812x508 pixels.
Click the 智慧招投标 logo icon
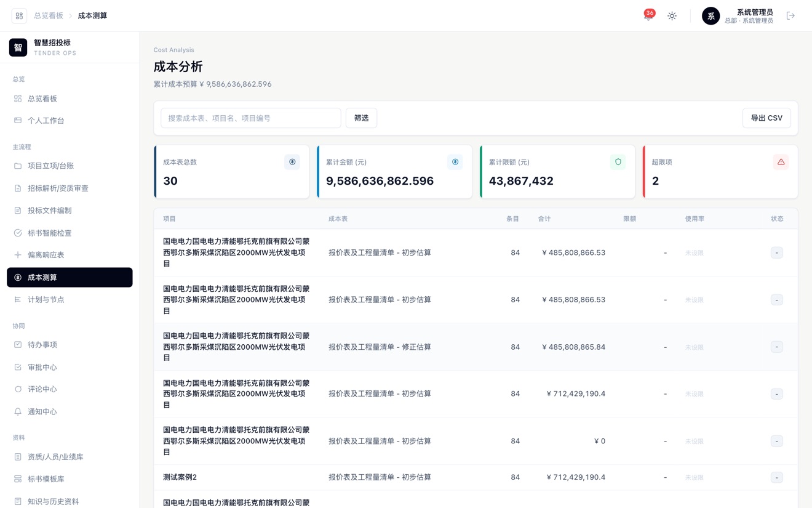18,47
